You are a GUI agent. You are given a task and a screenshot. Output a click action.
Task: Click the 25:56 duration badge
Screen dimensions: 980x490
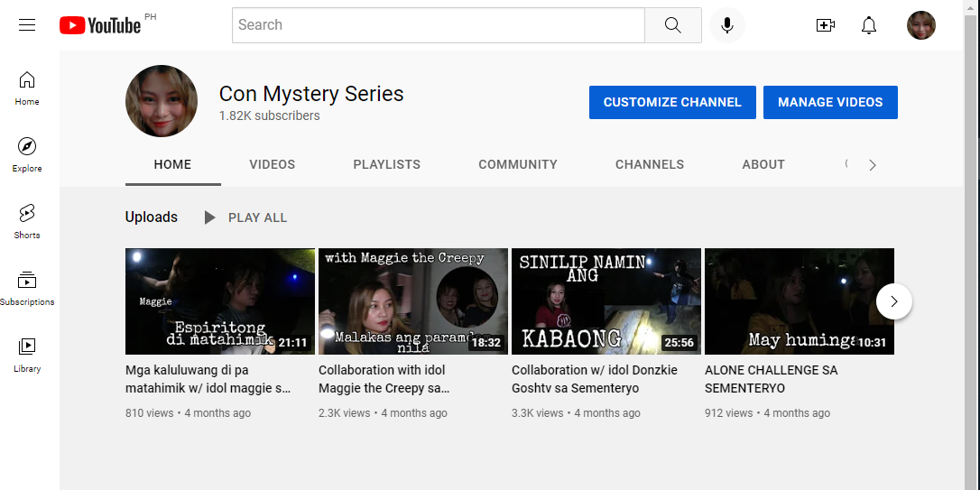click(x=679, y=343)
